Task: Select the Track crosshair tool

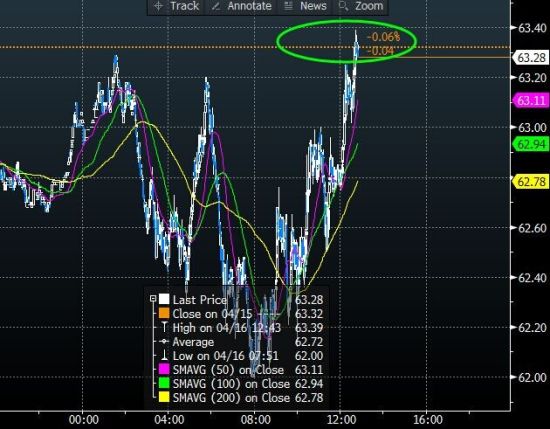Action: (x=159, y=6)
